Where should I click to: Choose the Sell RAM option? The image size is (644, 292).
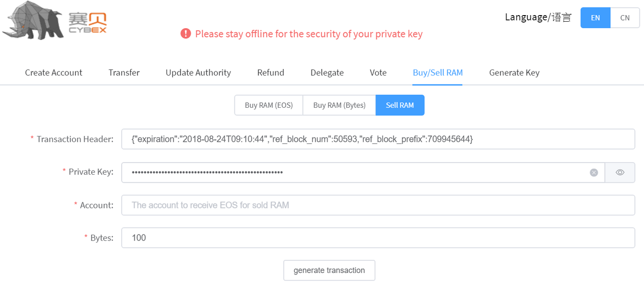coord(400,105)
